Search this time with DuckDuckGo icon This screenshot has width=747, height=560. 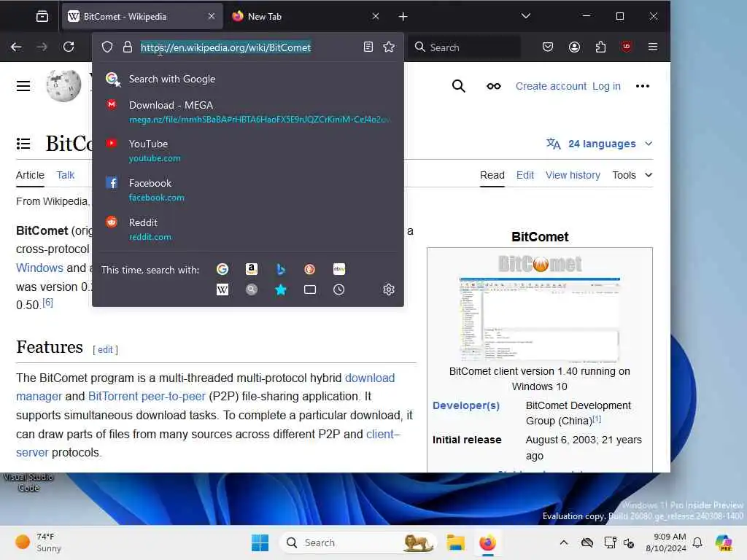[x=309, y=269]
